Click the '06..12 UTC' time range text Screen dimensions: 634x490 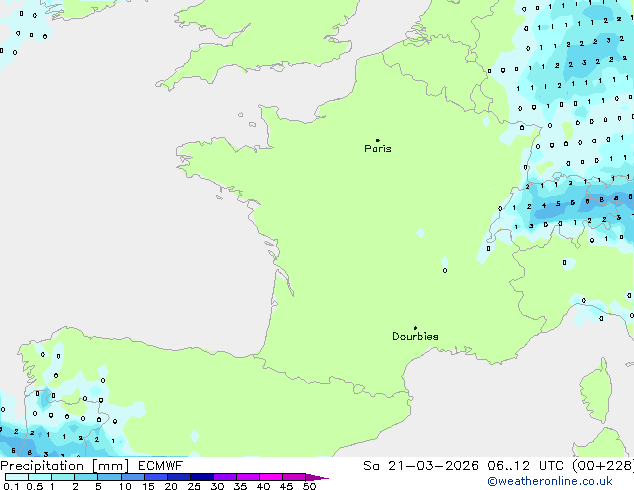(x=525, y=466)
